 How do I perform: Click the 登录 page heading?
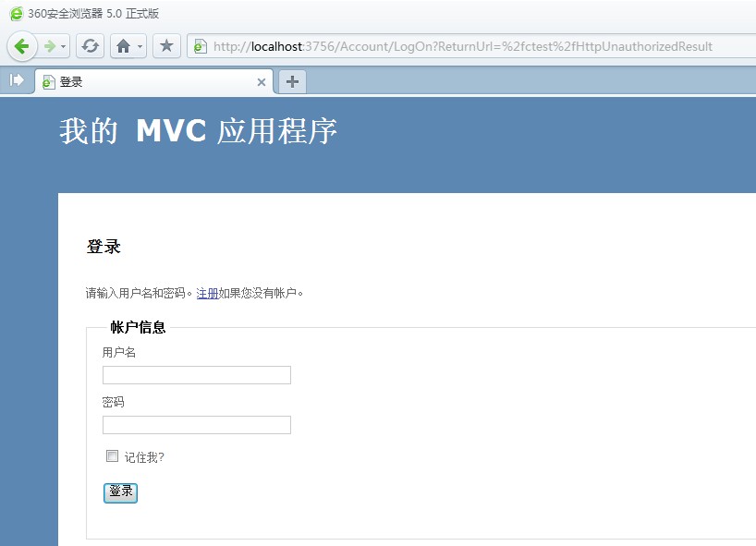coord(104,247)
